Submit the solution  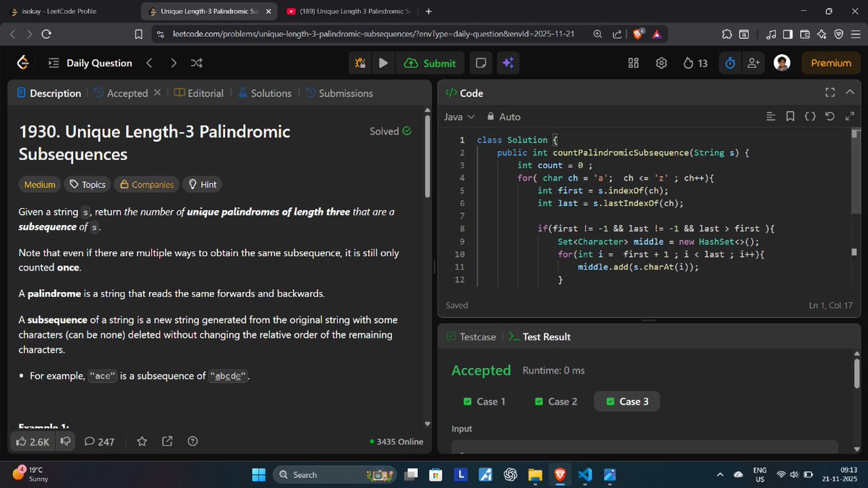pos(430,63)
